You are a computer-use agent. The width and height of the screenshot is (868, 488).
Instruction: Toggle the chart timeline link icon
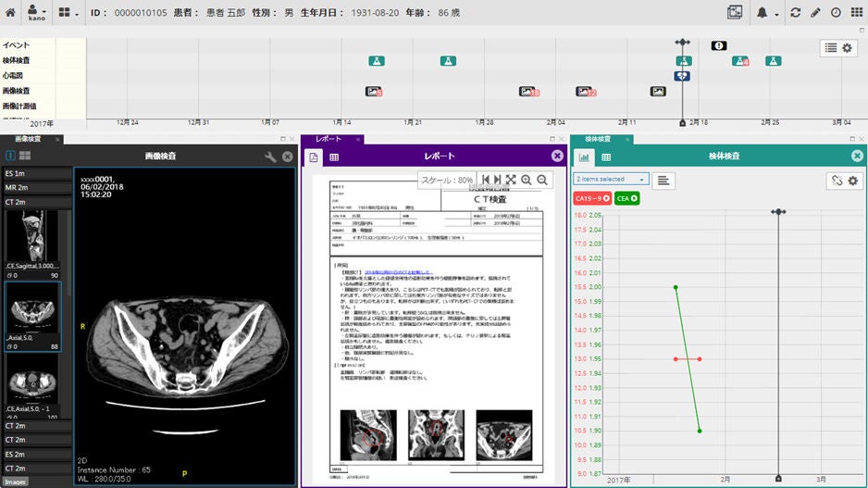(837, 181)
